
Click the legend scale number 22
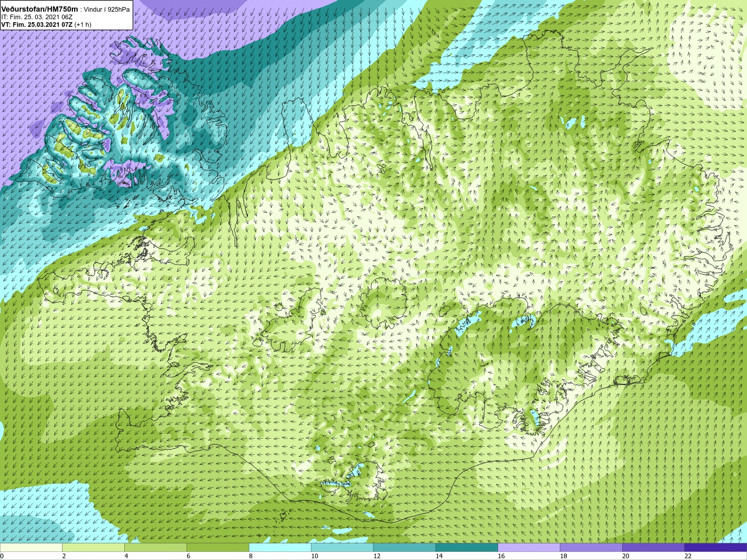pos(688,556)
